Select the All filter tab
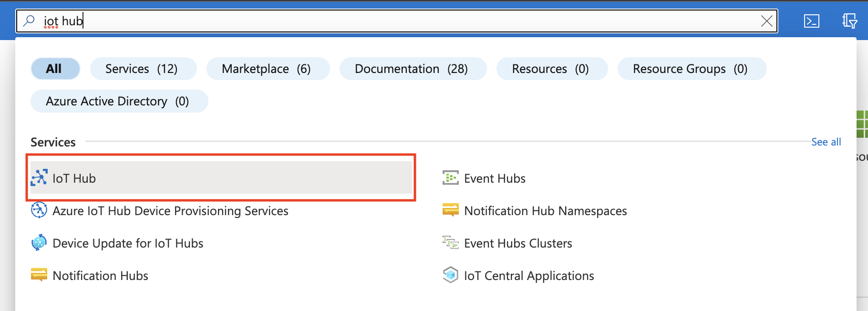Image resolution: width=868 pixels, height=311 pixels. (55, 69)
